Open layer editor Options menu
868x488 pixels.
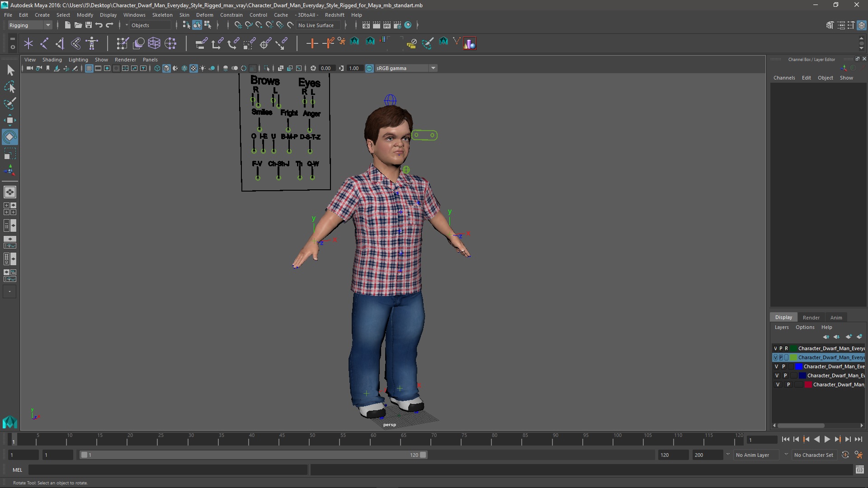(x=805, y=327)
